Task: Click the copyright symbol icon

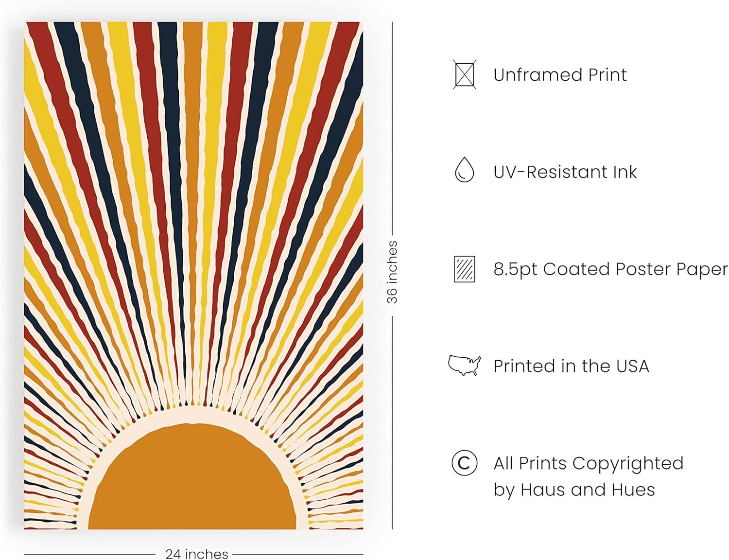Action: [464, 463]
